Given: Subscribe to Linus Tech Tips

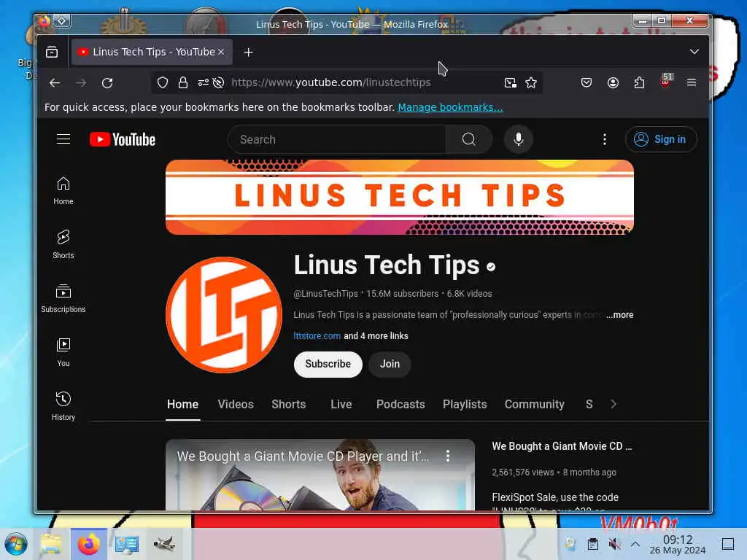Looking at the screenshot, I should click(x=328, y=365).
